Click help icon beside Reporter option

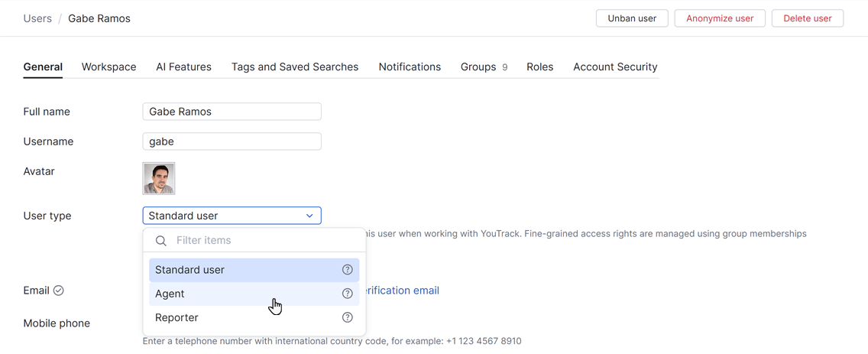347,317
